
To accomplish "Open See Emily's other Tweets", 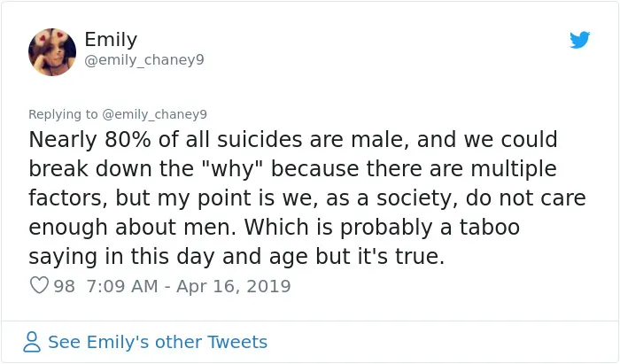I will [158, 342].
